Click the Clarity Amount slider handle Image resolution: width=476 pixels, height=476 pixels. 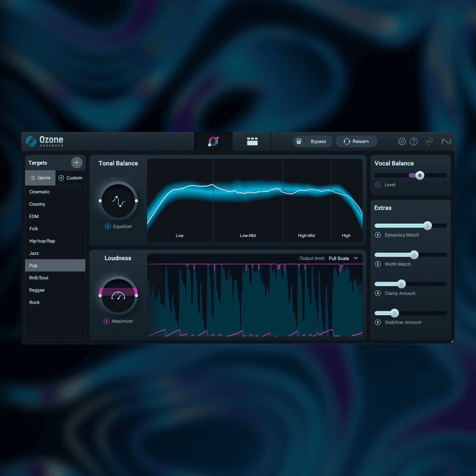click(401, 284)
